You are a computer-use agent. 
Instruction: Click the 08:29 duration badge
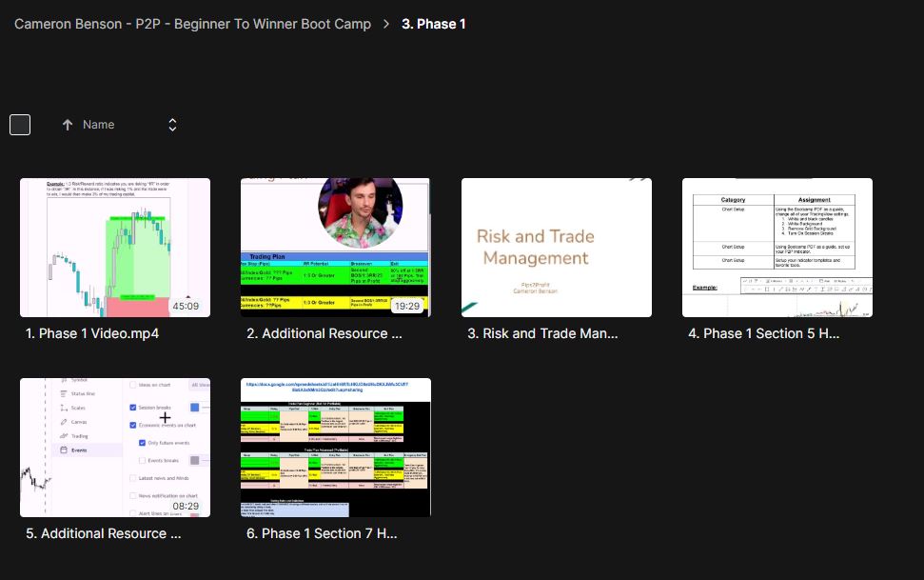pos(185,506)
